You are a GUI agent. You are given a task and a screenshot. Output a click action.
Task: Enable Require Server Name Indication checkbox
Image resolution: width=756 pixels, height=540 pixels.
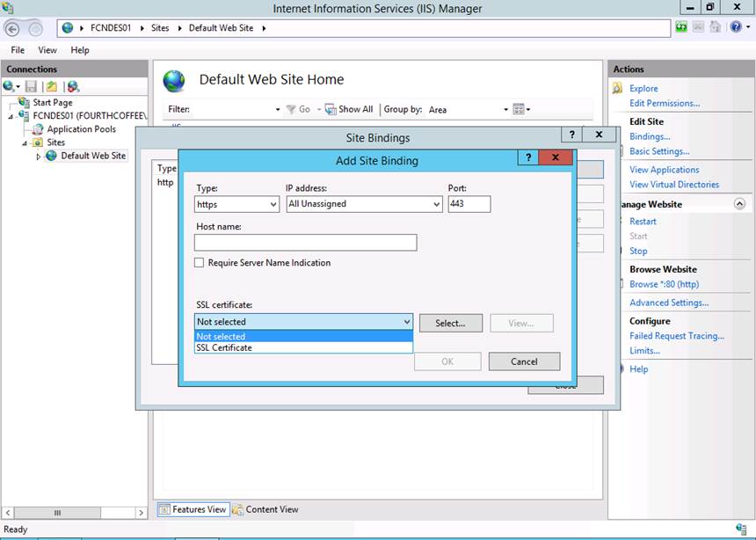click(x=200, y=263)
